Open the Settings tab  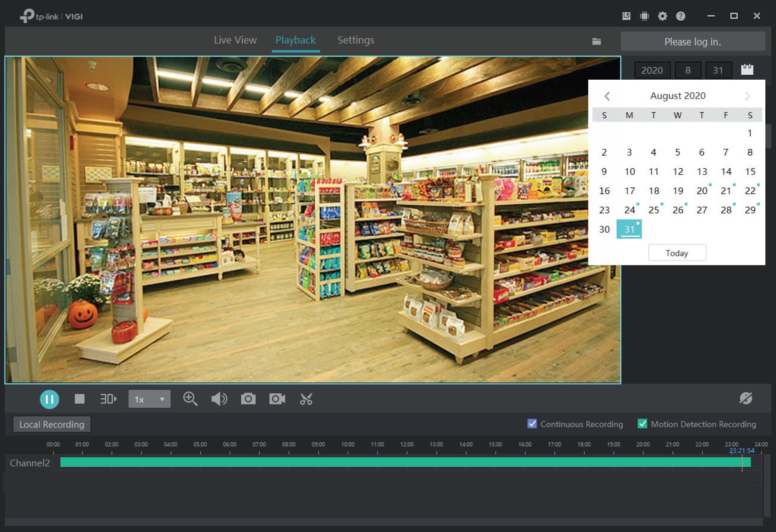click(356, 40)
